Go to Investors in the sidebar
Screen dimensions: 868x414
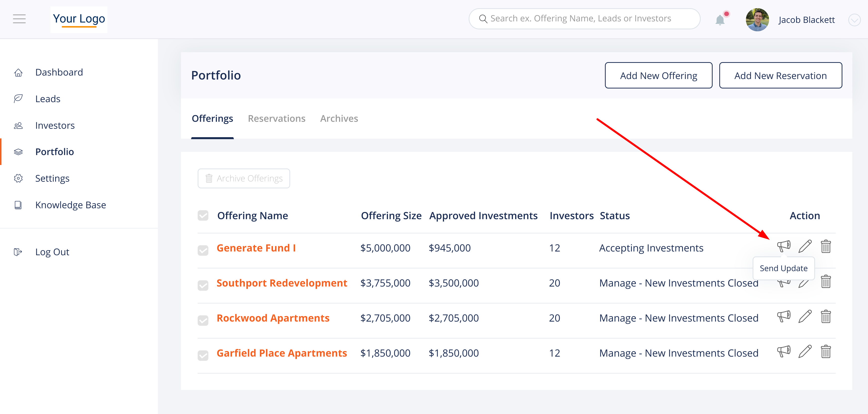(x=55, y=125)
